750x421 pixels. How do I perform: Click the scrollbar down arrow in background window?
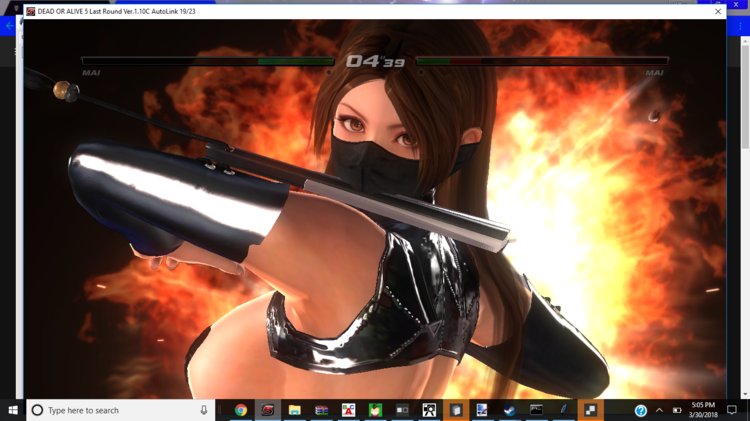(745, 394)
